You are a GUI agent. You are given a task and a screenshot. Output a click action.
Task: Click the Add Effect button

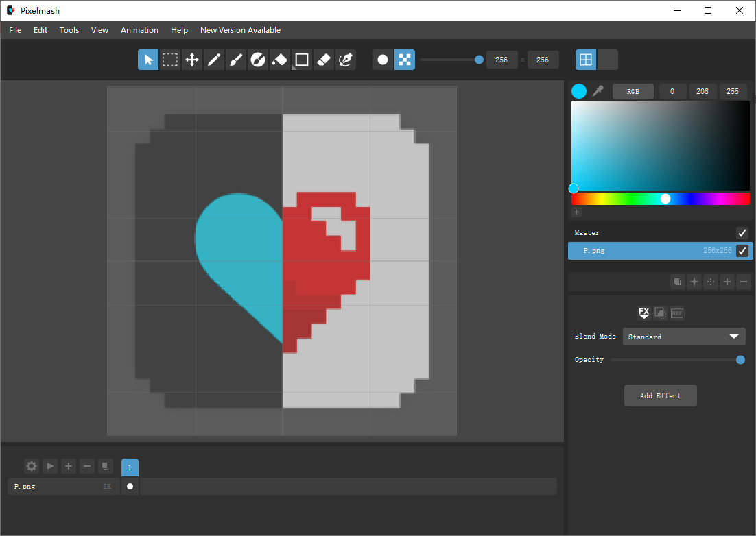coord(660,395)
